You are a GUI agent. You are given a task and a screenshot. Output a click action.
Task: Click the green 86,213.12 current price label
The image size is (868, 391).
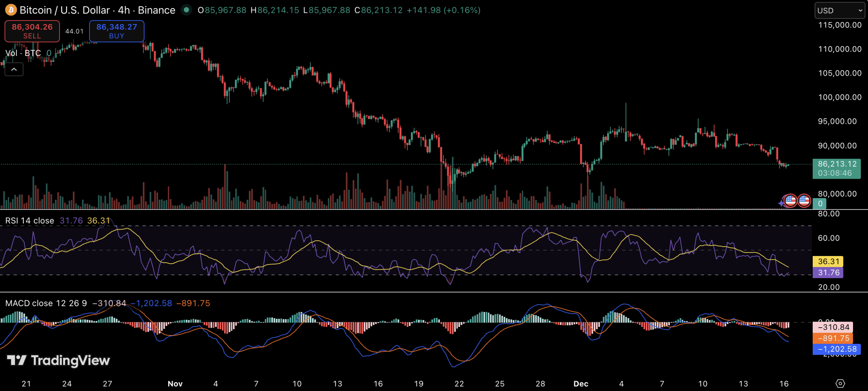click(836, 169)
